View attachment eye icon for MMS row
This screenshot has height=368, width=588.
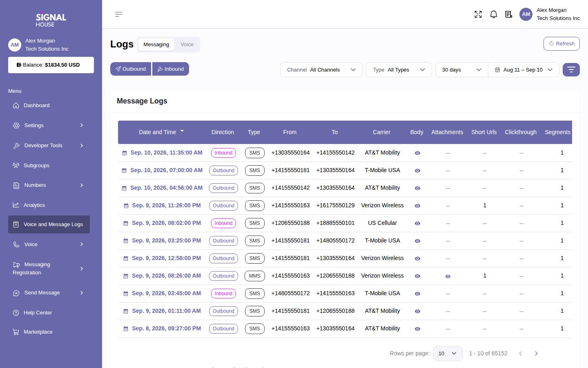(x=448, y=276)
